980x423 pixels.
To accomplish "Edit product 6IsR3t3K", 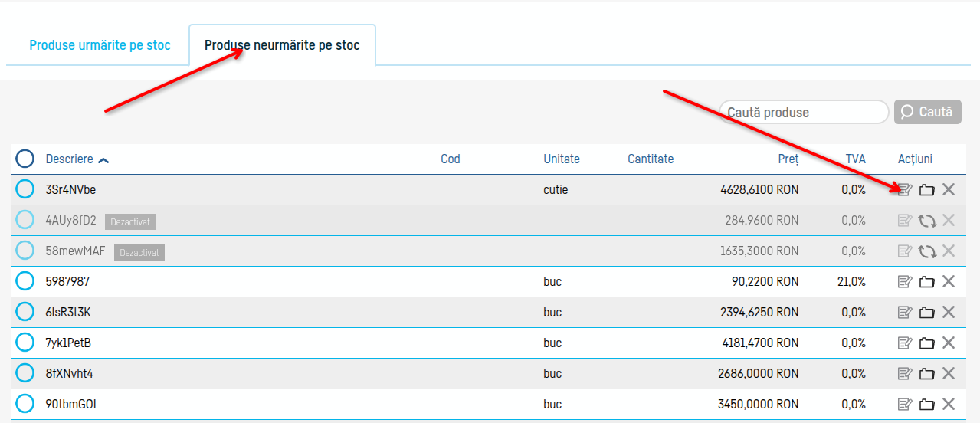I will pos(905,313).
